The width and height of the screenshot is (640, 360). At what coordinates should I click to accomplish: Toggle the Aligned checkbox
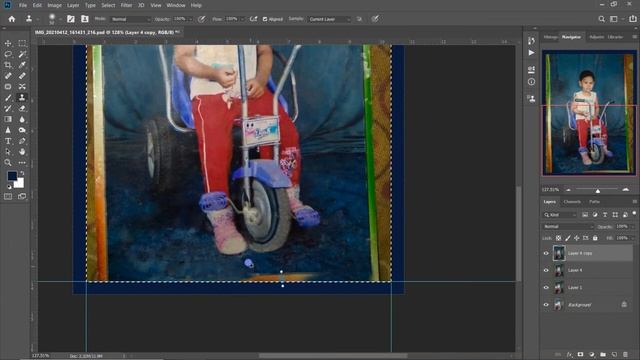click(x=265, y=19)
